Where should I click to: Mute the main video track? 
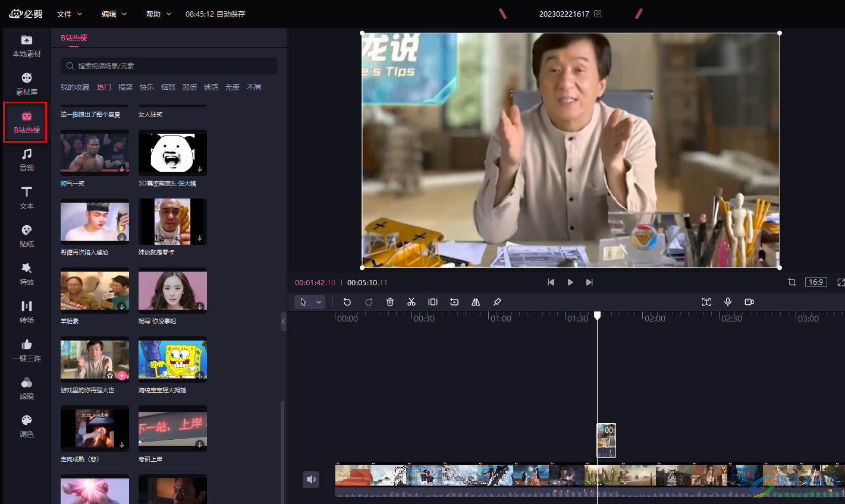point(312,479)
